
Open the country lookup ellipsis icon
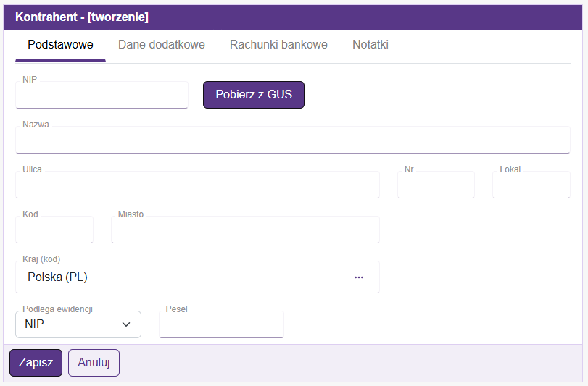coord(358,277)
